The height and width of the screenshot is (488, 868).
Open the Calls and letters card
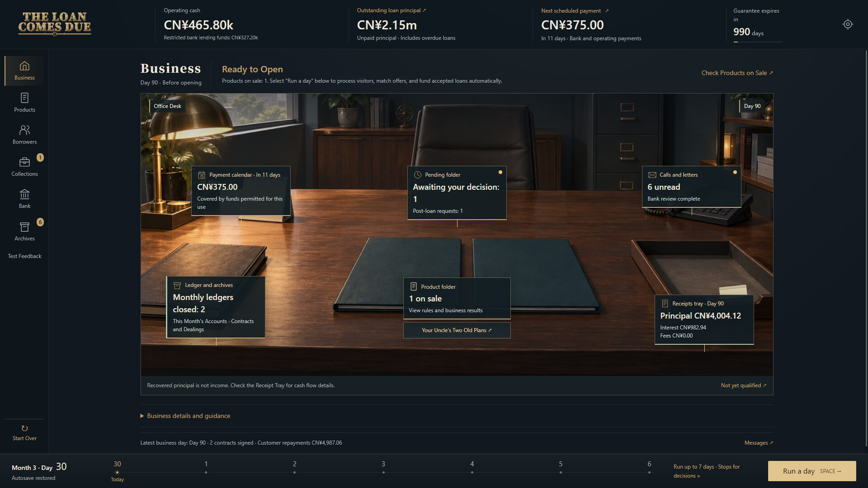pyautogui.click(x=691, y=187)
